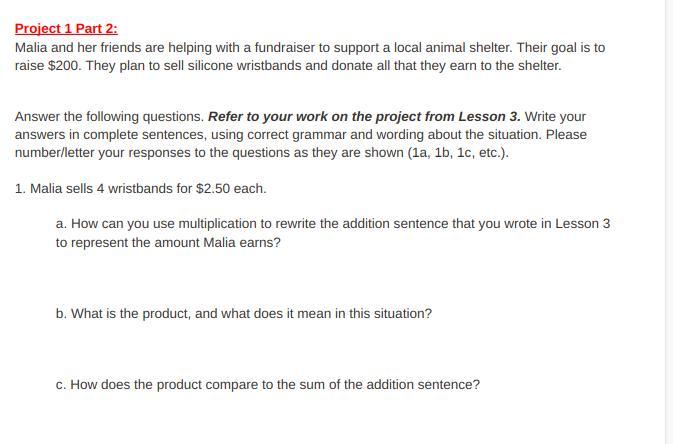This screenshot has height=444, width=673.
Task: Click the 'Malia sells 4 wristbands' line
Action: click(141, 188)
